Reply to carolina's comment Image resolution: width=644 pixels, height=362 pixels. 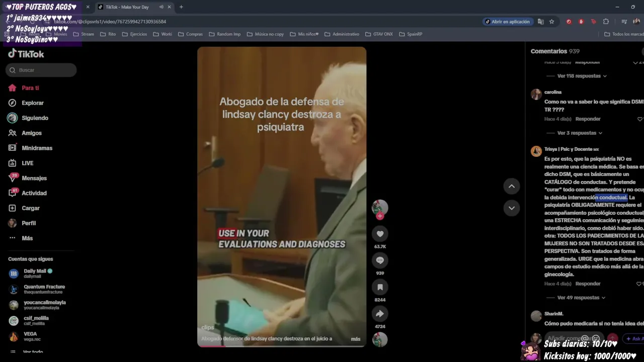coord(588,119)
